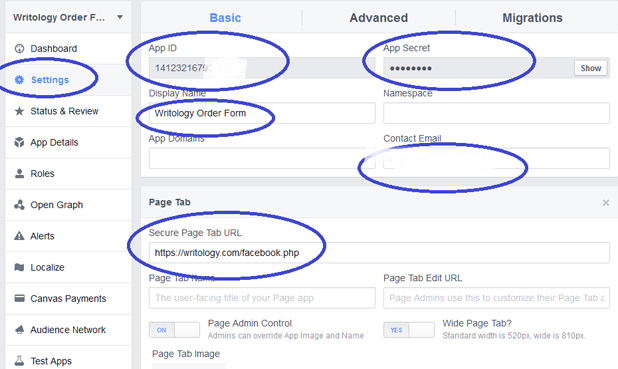Click the App Domains input field
This screenshot has width=618, height=369.
click(x=262, y=158)
